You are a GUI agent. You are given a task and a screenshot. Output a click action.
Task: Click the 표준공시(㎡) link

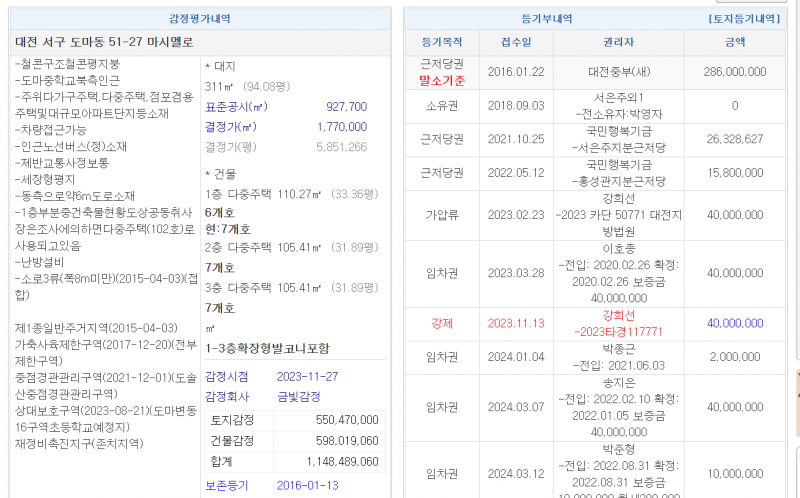[x=236, y=107]
